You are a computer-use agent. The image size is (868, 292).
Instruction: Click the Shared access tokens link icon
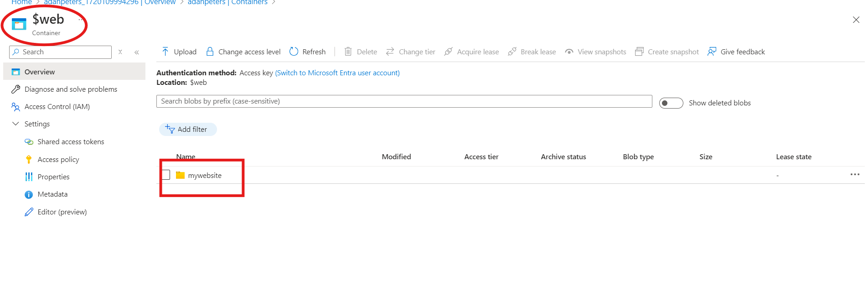(x=29, y=142)
